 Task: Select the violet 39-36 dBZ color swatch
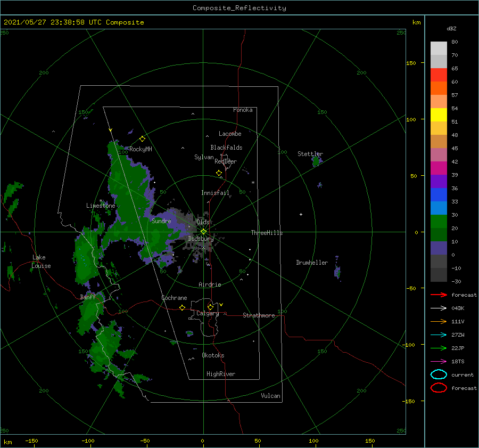pyautogui.click(x=439, y=182)
